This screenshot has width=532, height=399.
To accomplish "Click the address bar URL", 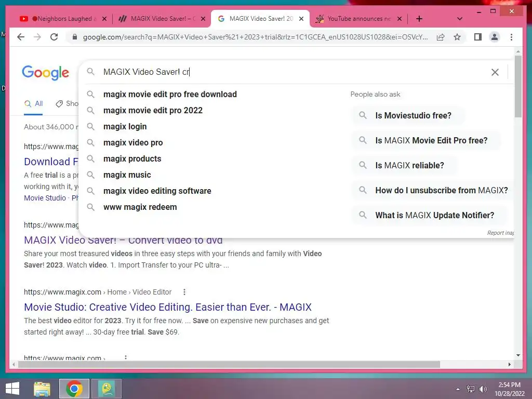I will tap(255, 37).
